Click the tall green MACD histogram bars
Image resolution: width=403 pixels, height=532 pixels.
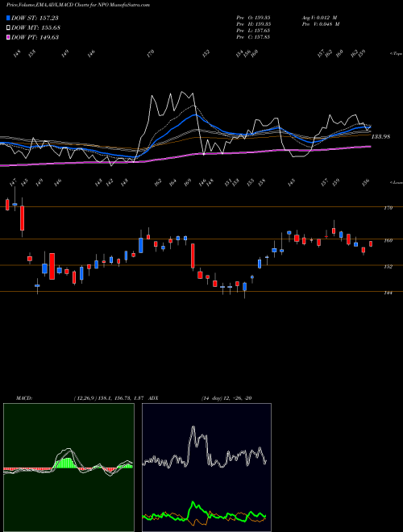tap(66, 463)
